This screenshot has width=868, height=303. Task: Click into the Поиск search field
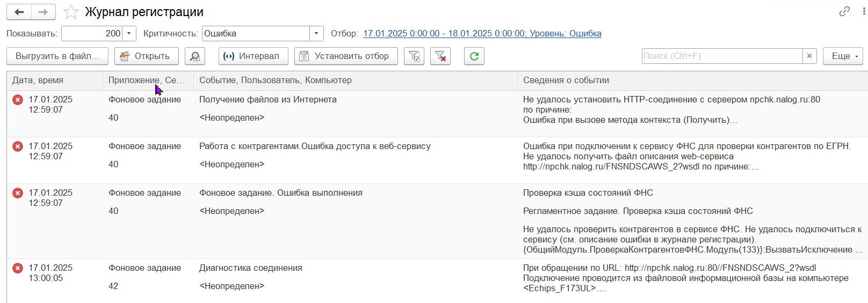722,56
